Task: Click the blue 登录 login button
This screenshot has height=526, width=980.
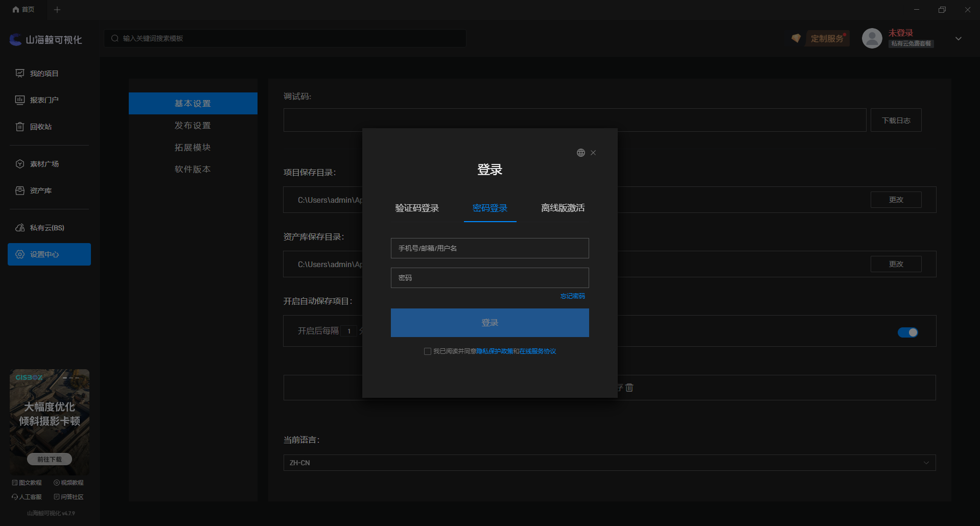Action: [x=490, y=323]
